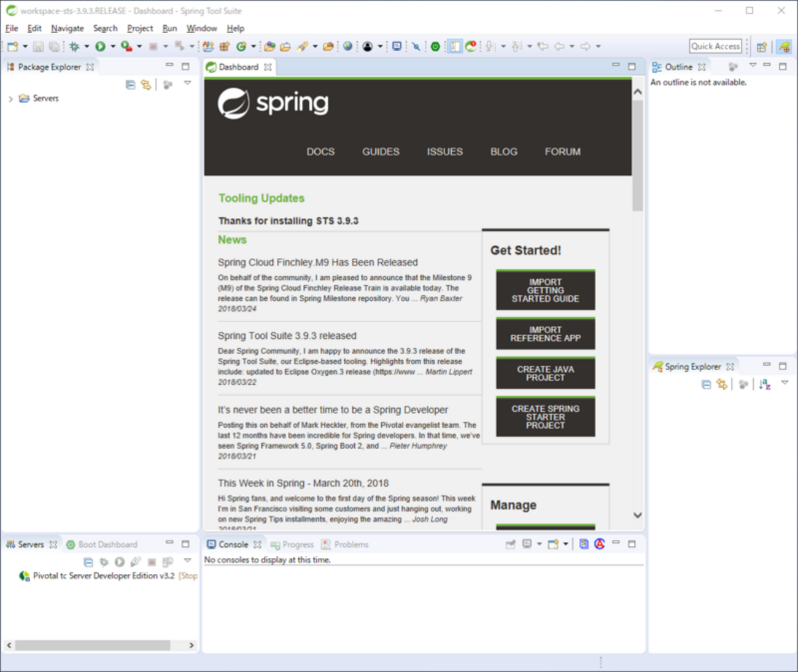Viewport: 798px width, 672px height.
Task: Open the Window menu
Action: click(x=201, y=28)
